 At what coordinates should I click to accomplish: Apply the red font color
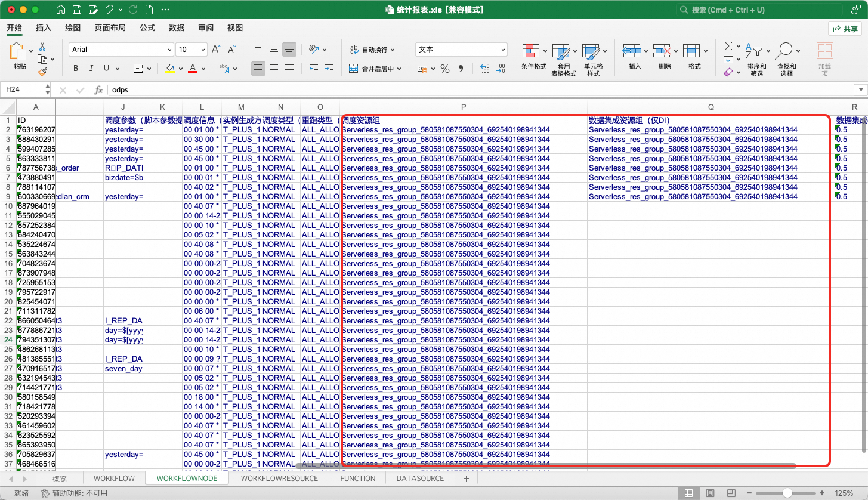[193, 69]
